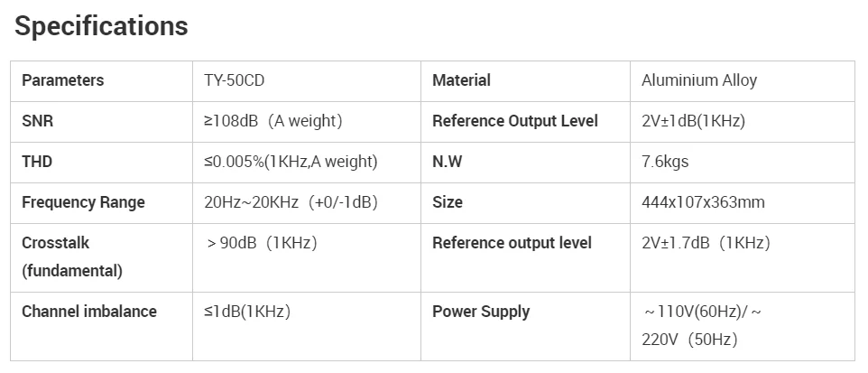Click the SNR row label

pyautogui.click(x=37, y=121)
